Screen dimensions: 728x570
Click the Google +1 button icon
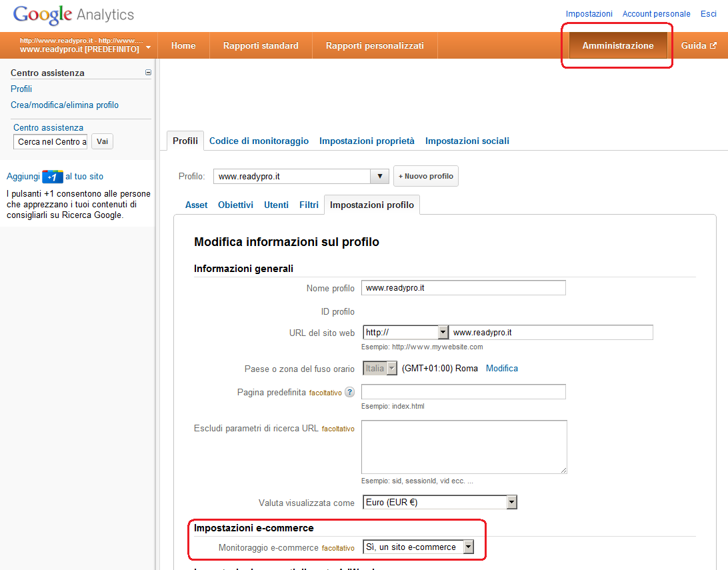coord(53,177)
